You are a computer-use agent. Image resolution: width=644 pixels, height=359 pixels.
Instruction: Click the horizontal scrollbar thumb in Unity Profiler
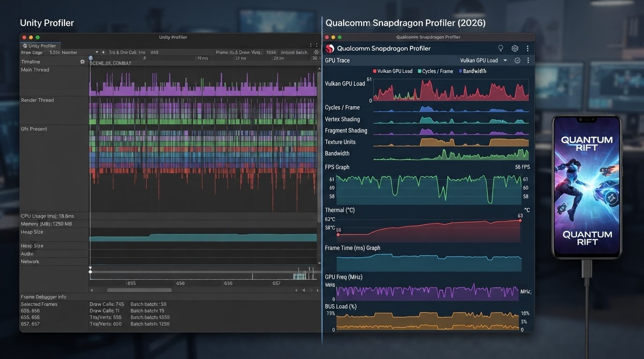(x=139, y=290)
